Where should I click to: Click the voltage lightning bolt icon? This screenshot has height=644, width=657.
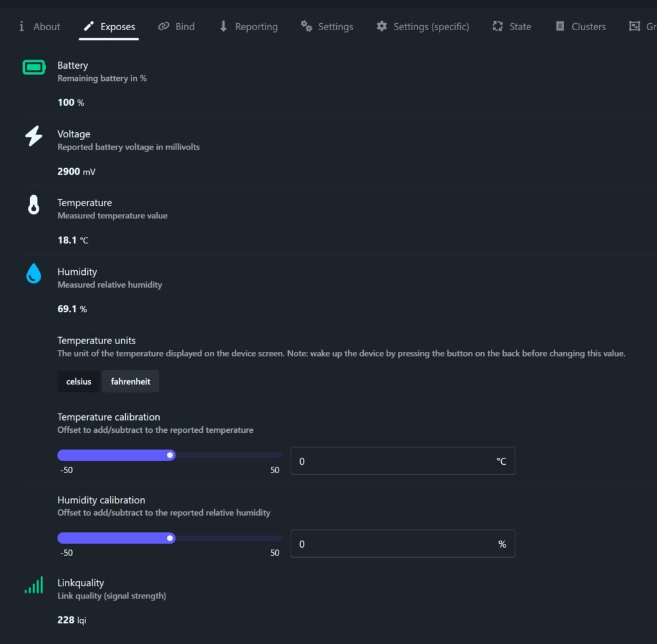click(x=33, y=136)
